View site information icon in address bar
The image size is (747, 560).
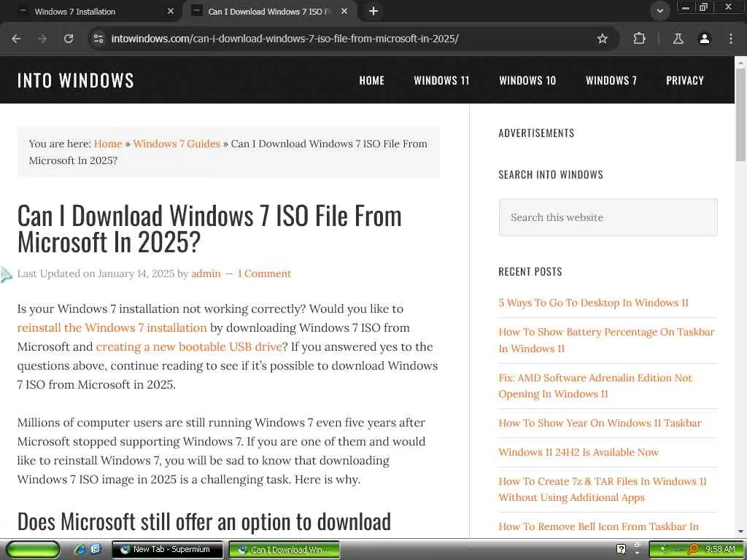(98, 39)
